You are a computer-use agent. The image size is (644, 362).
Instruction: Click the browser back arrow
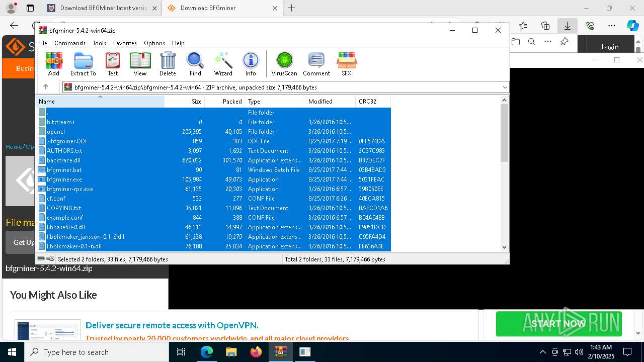[x=14, y=26]
